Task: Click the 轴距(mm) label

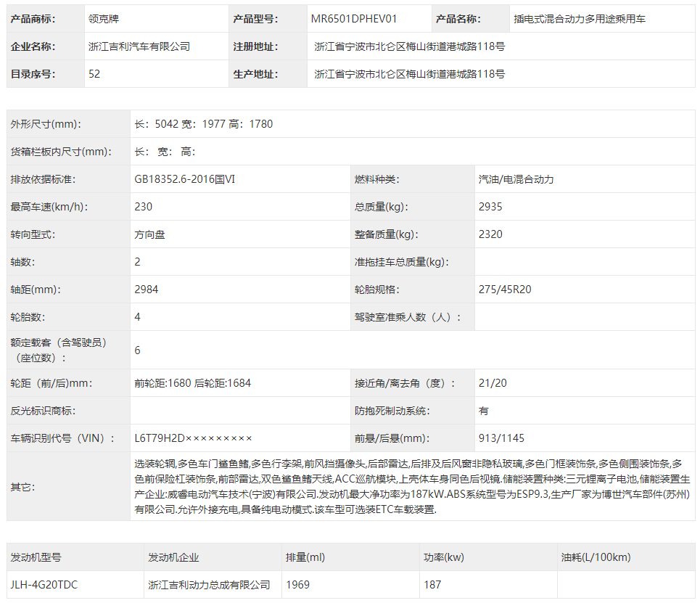Action: tap(36, 290)
